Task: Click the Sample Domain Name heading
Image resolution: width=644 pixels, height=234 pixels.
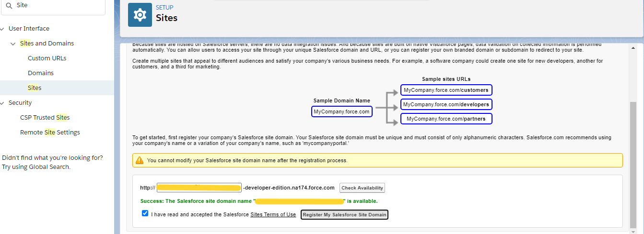Action: 342,100
